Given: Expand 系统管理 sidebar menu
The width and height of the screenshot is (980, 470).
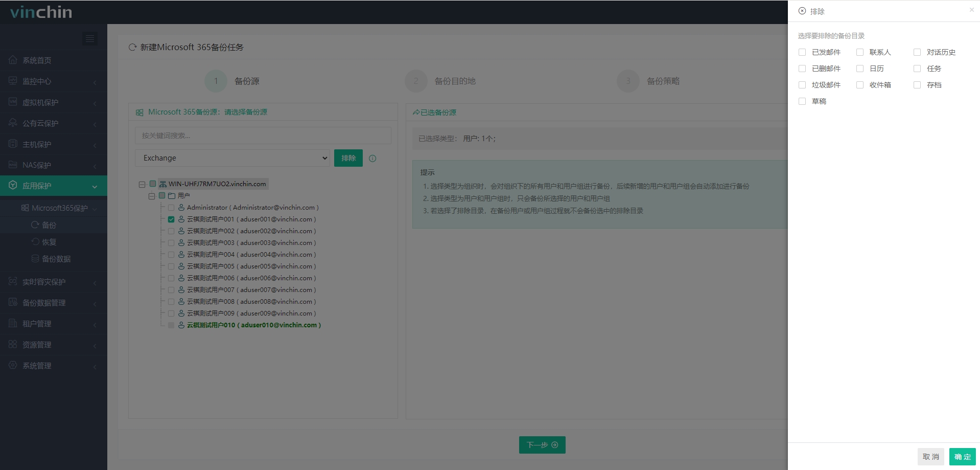Looking at the screenshot, I should [x=54, y=366].
